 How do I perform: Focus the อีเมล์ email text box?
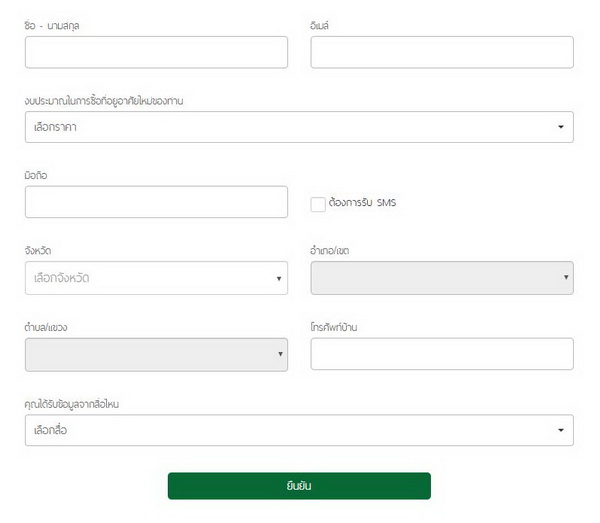pos(442,52)
